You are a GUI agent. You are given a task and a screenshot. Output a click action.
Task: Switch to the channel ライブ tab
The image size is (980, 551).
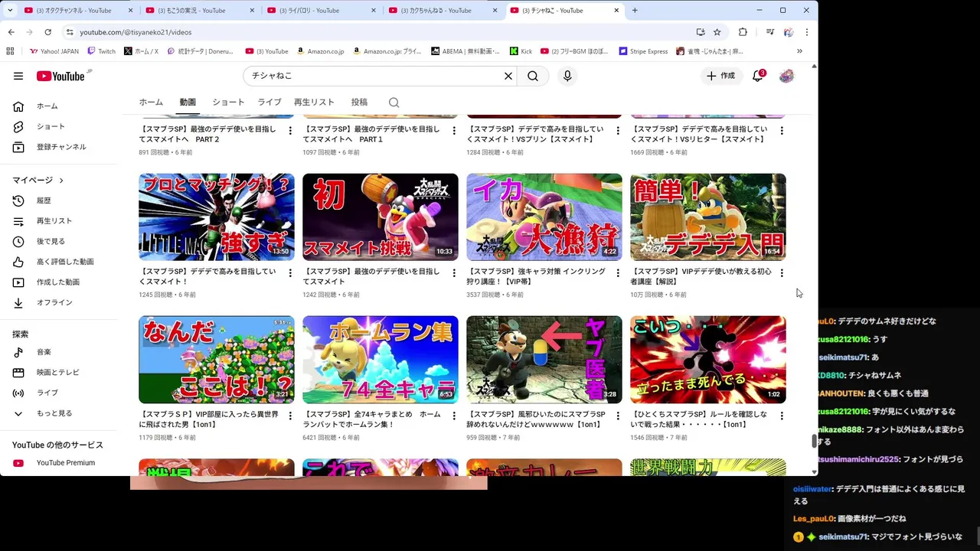[x=269, y=103]
